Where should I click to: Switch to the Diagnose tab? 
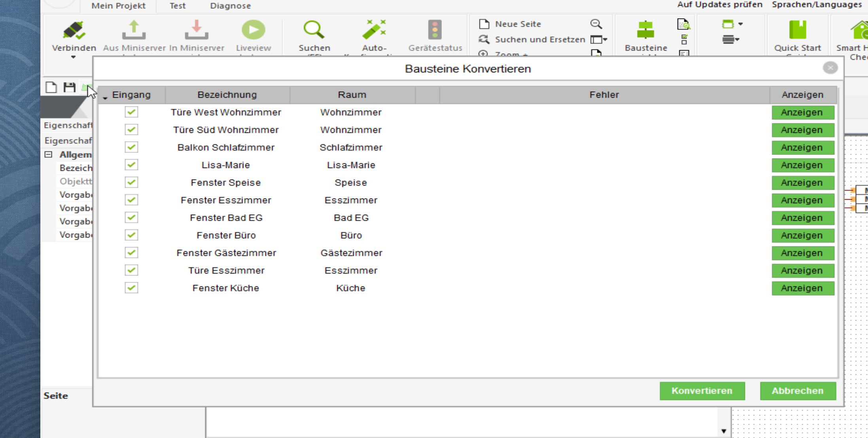pos(230,6)
